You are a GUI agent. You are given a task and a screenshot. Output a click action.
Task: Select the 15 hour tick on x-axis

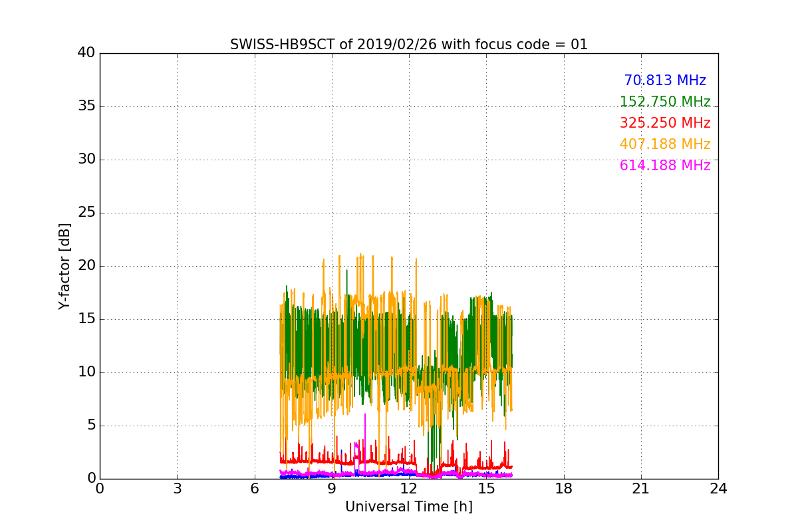click(486, 489)
